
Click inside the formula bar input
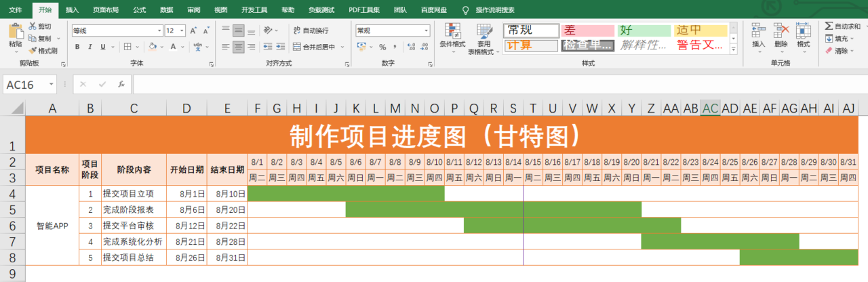[499, 84]
